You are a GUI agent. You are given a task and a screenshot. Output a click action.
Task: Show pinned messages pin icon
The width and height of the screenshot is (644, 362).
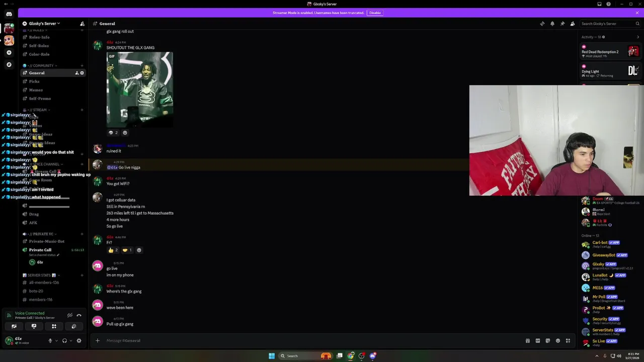click(562, 24)
